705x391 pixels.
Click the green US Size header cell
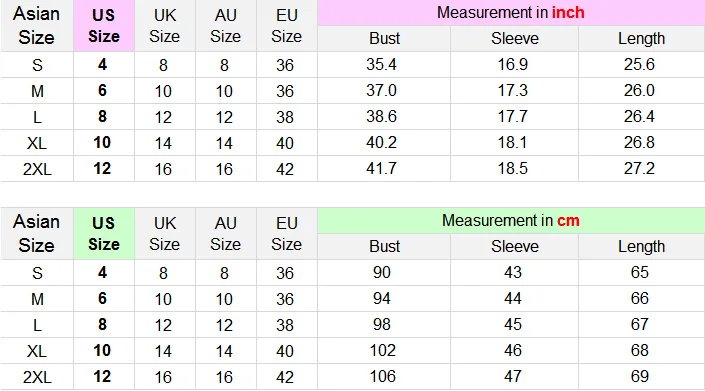pyautogui.click(x=104, y=233)
